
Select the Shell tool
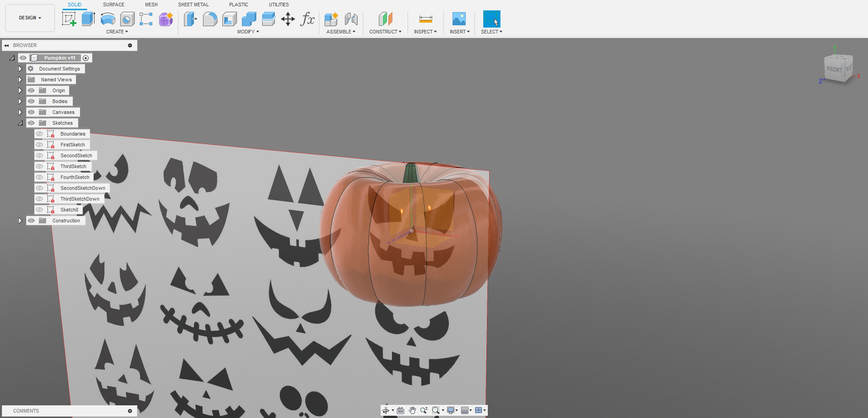229,19
